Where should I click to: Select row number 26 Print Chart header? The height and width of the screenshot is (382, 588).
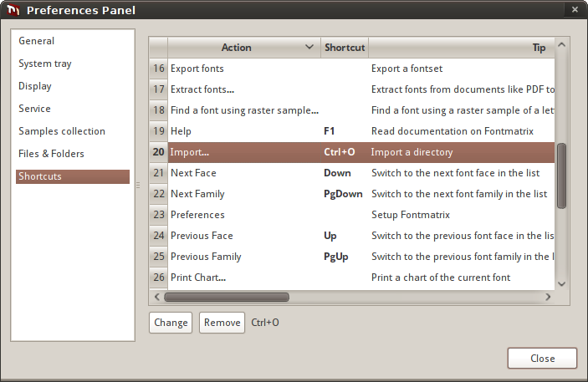pos(159,278)
